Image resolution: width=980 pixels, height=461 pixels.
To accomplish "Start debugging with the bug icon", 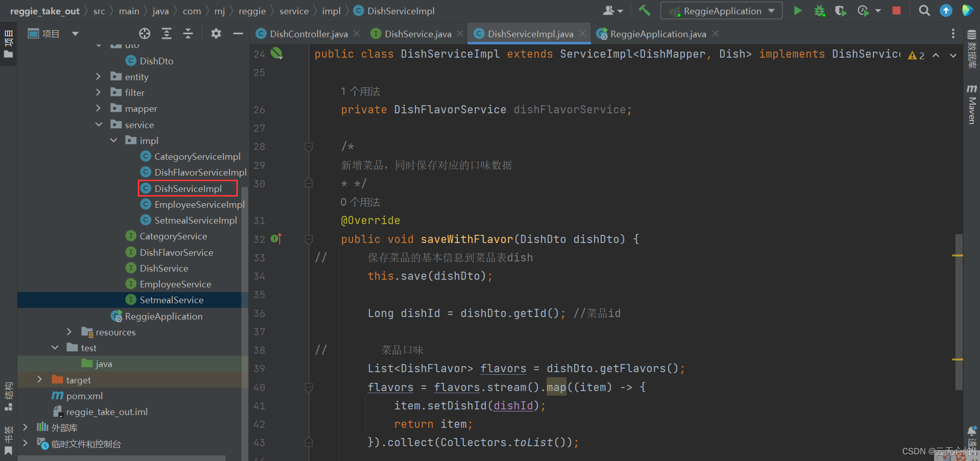I will point(820,11).
